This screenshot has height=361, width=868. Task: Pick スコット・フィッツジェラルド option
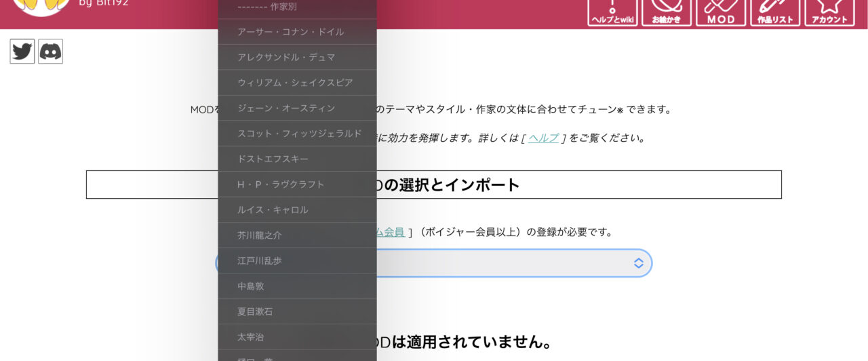tap(297, 134)
